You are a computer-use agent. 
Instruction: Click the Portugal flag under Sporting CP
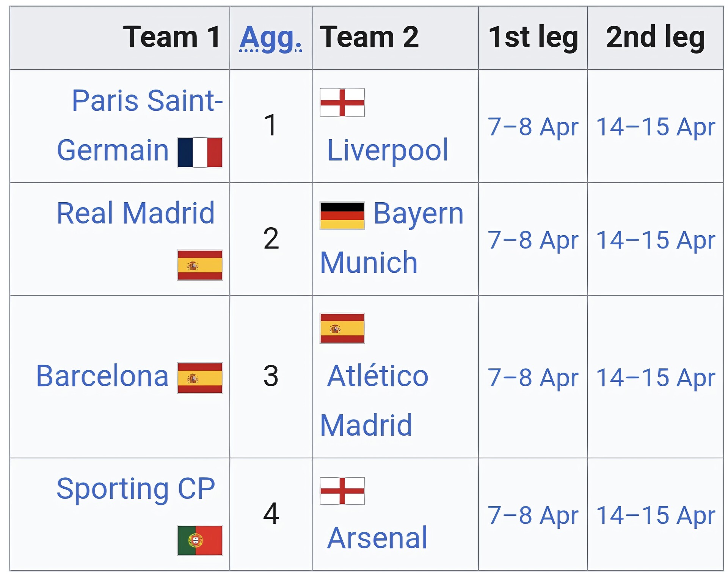[x=200, y=540]
